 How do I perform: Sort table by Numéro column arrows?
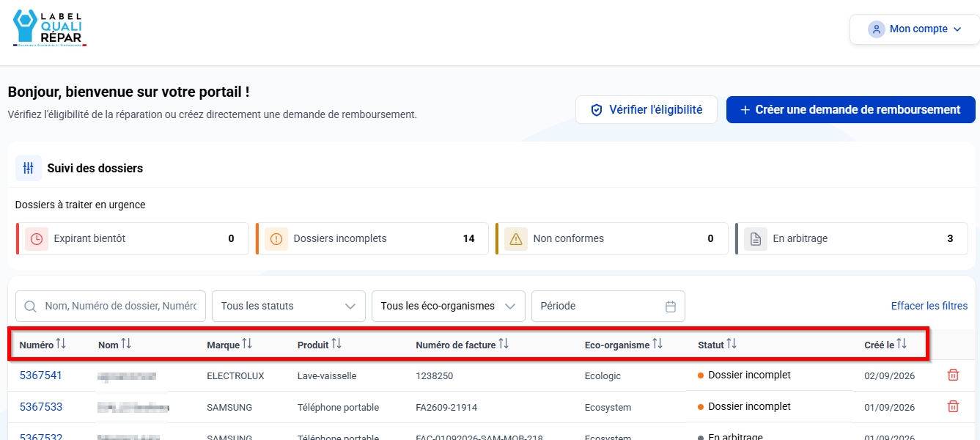[61, 344]
